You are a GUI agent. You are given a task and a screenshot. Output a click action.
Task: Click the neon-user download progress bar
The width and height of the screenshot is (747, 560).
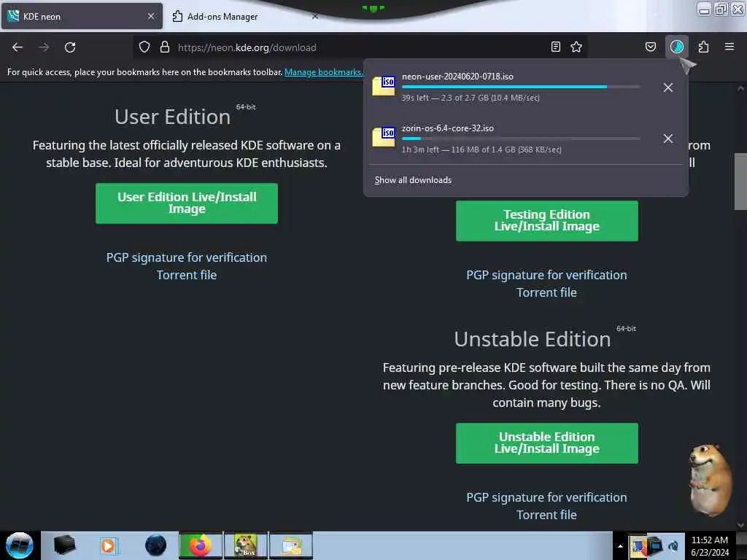click(521, 87)
